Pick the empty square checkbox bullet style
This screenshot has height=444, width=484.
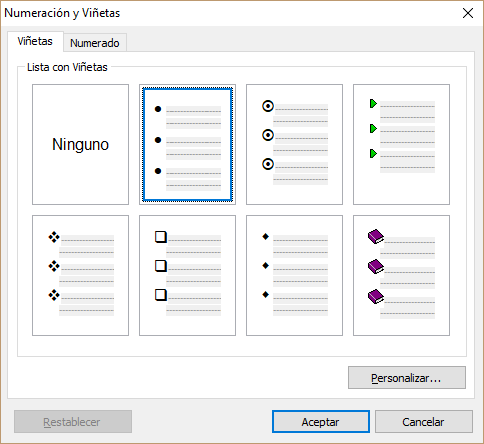coord(187,275)
